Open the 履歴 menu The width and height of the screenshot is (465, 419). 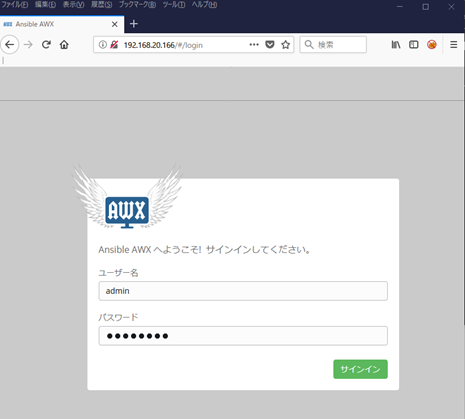click(x=102, y=5)
